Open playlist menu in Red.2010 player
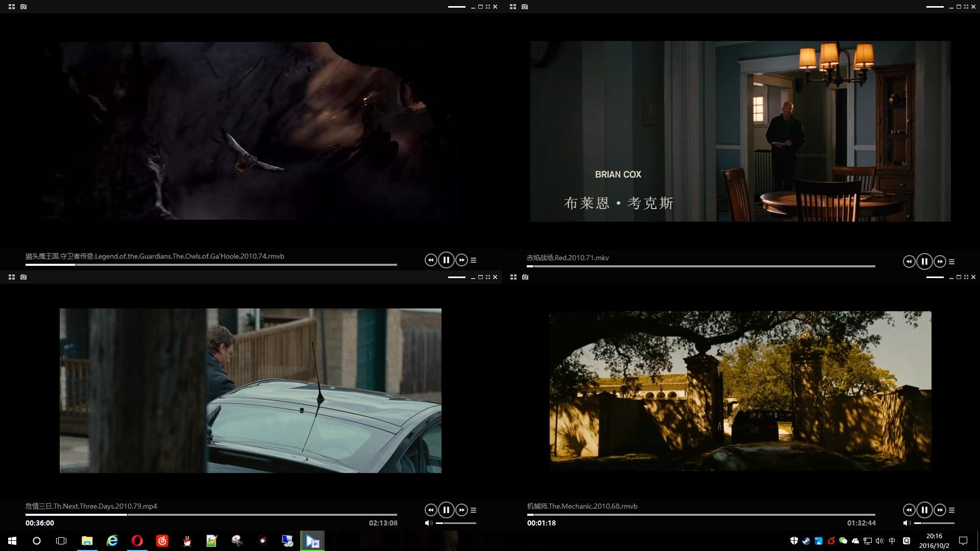Viewport: 980px width, 551px height. [952, 262]
